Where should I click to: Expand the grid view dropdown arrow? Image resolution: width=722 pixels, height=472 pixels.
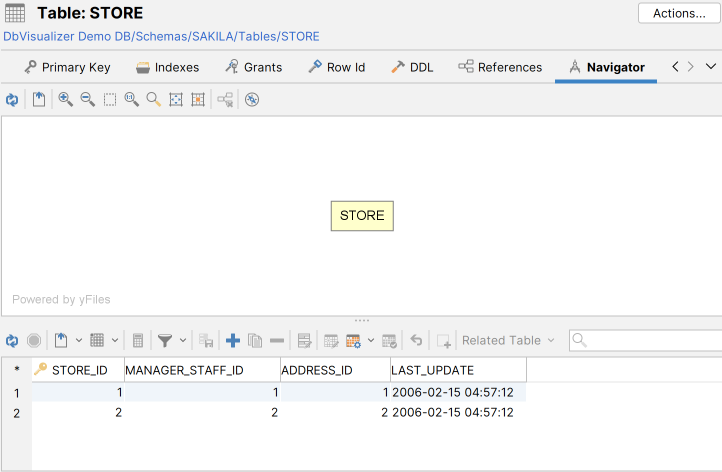click(115, 341)
